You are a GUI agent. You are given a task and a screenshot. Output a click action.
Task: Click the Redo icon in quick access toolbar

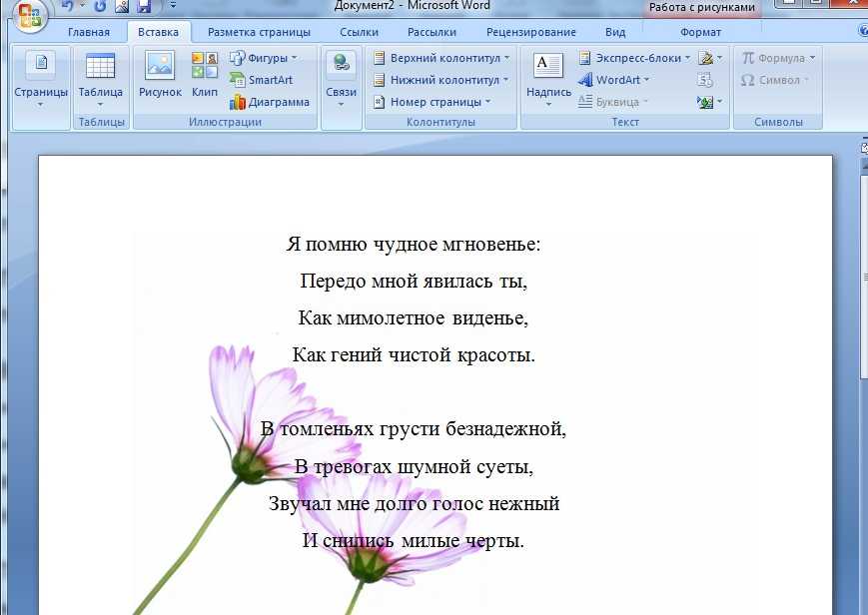point(100,6)
